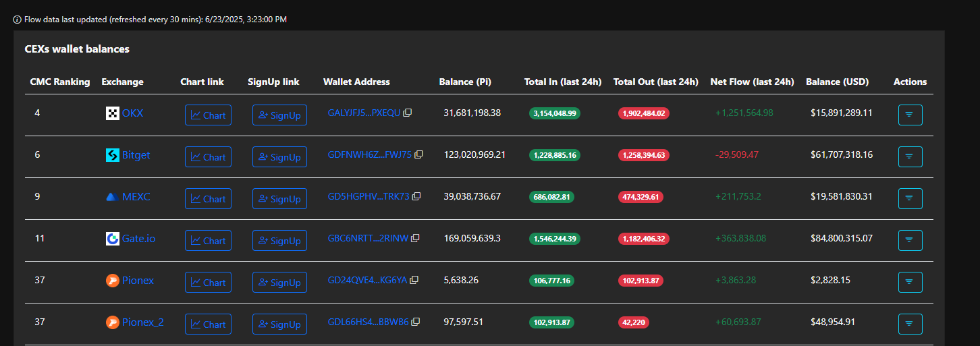Click the CMC Ranking column header
This screenshot has height=346, width=980.
(60, 82)
